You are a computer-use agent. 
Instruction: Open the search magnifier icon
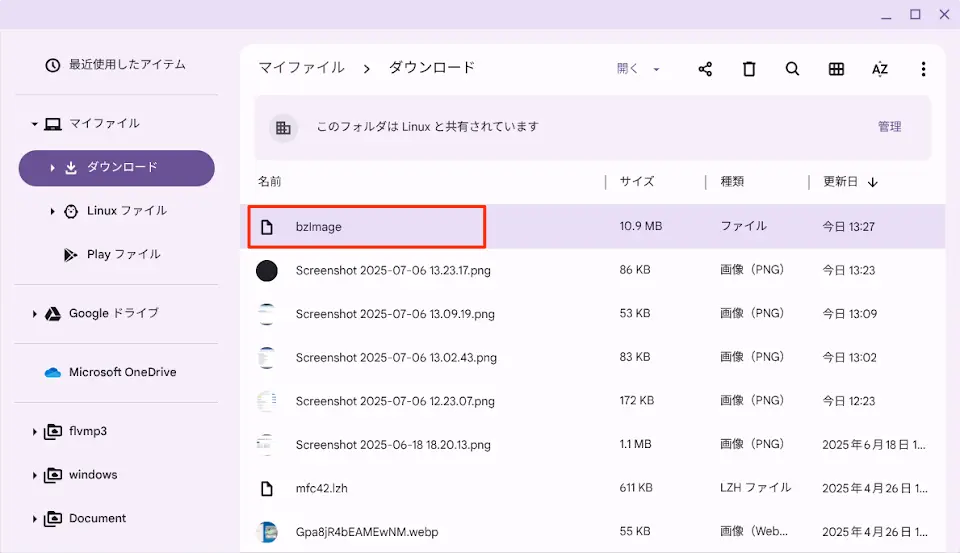792,69
